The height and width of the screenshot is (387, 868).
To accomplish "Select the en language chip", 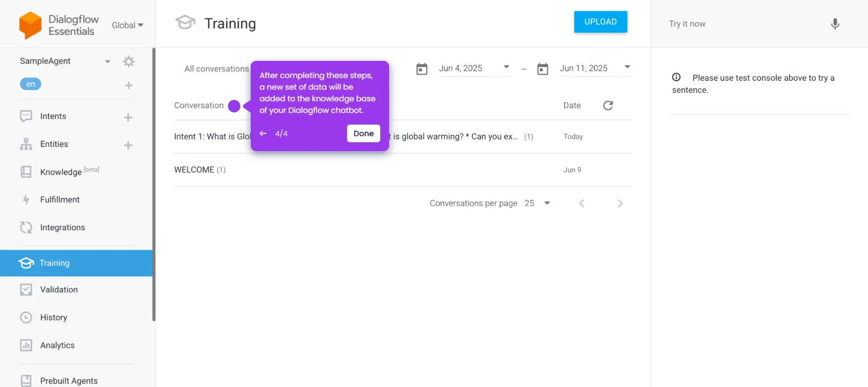I will [30, 84].
